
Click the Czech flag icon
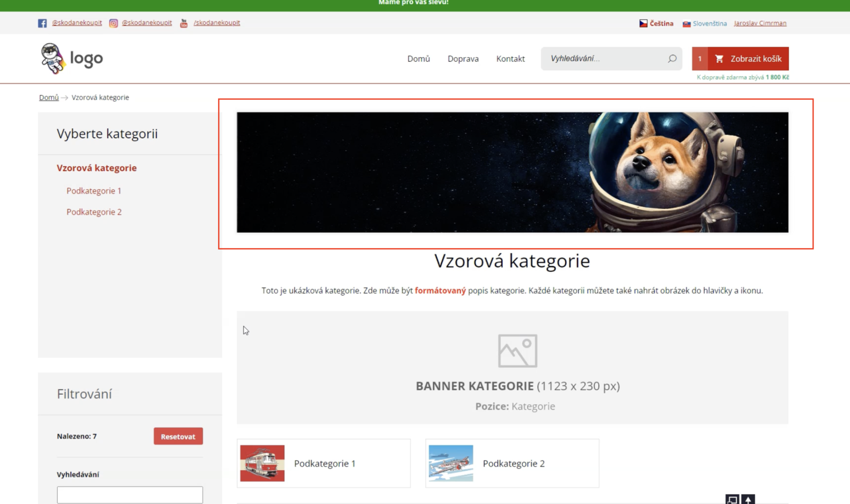coord(643,23)
